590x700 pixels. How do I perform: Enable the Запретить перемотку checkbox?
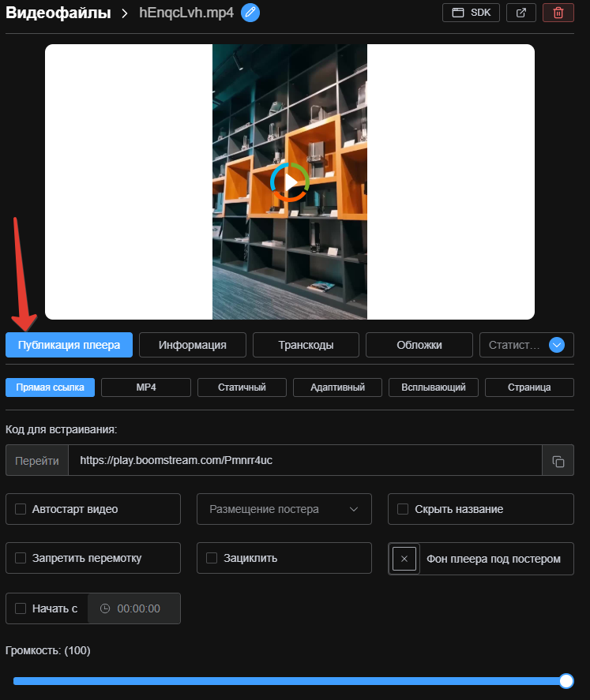click(x=21, y=558)
